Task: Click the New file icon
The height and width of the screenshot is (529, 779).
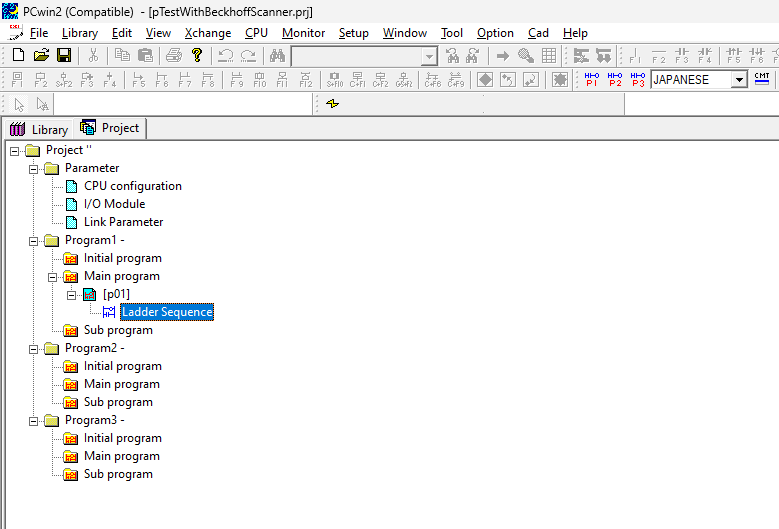Action: click(18, 56)
